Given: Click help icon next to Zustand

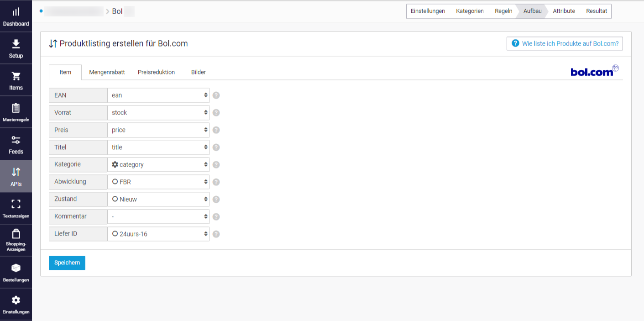Looking at the screenshot, I should pyautogui.click(x=216, y=200).
